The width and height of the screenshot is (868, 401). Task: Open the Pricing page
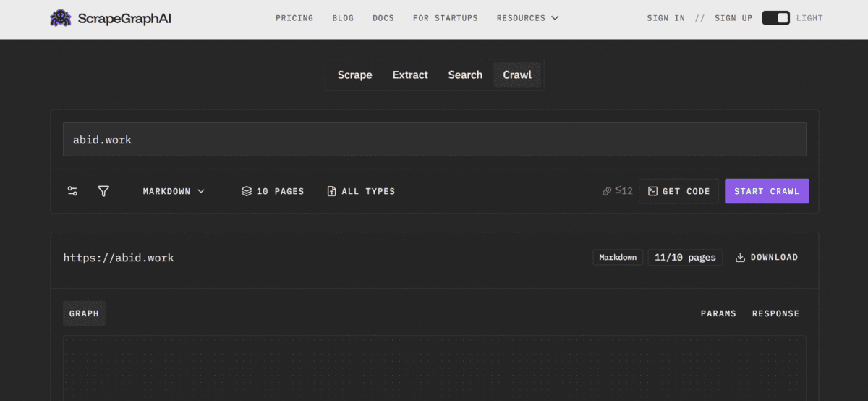(294, 18)
